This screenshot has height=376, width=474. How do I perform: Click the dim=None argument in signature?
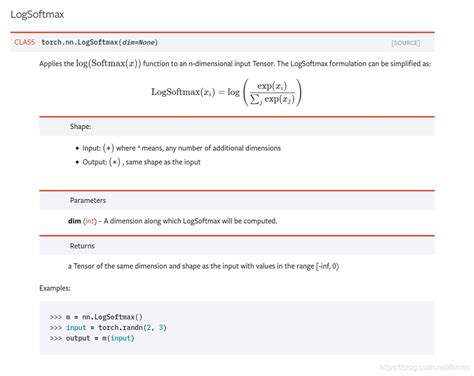coord(139,42)
